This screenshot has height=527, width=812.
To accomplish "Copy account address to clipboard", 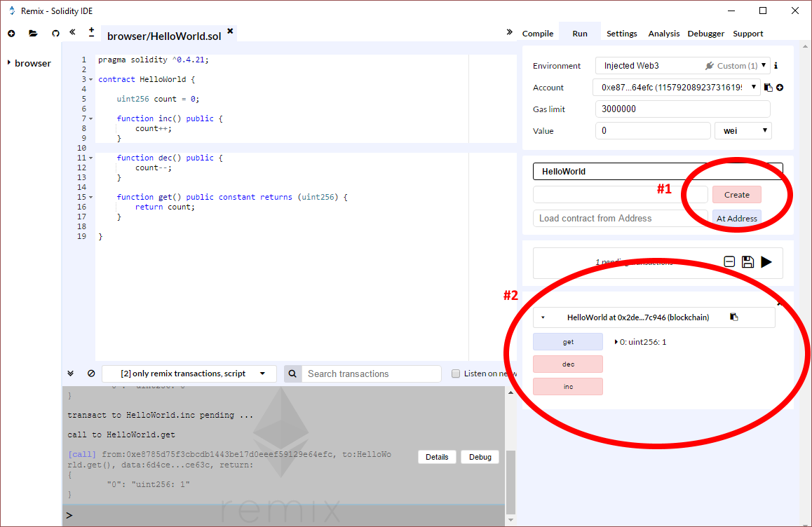I will (x=769, y=88).
